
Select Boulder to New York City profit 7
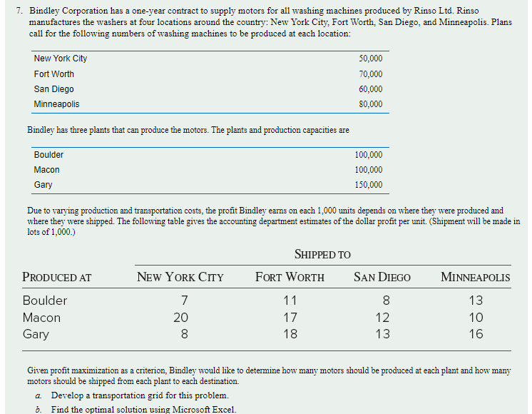click(184, 301)
